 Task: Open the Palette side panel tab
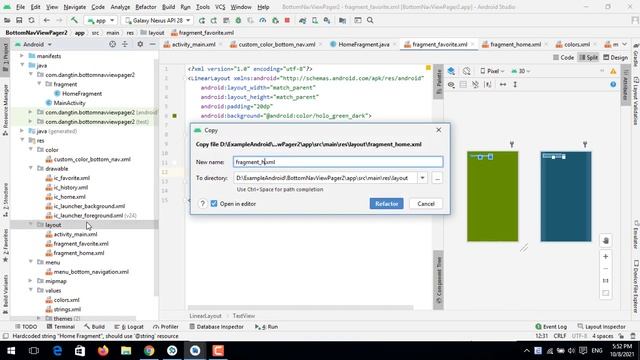[x=438, y=81]
